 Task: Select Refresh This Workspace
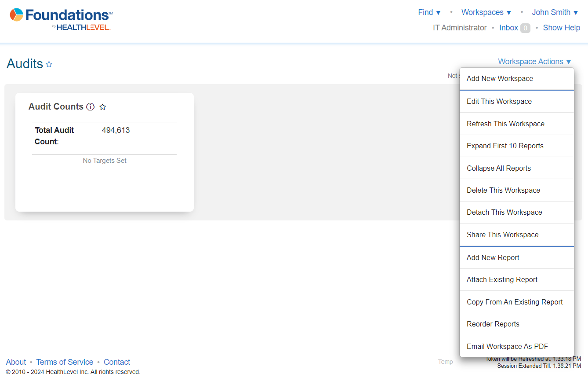coord(505,124)
